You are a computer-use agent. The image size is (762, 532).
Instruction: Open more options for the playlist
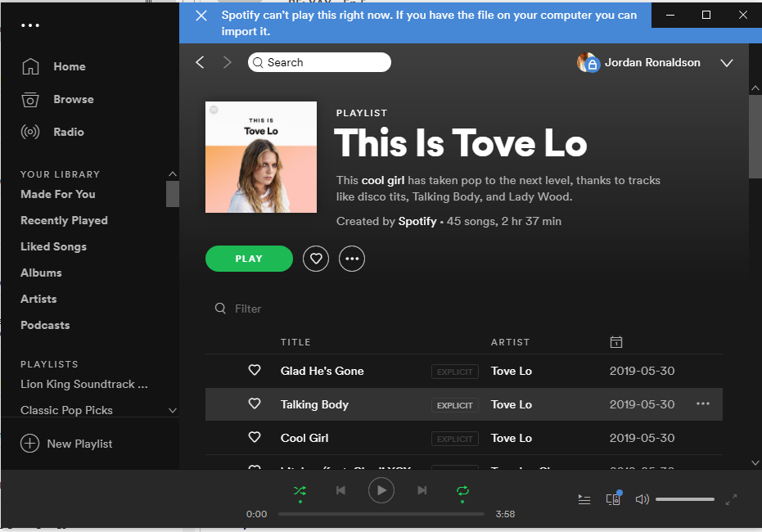click(352, 259)
